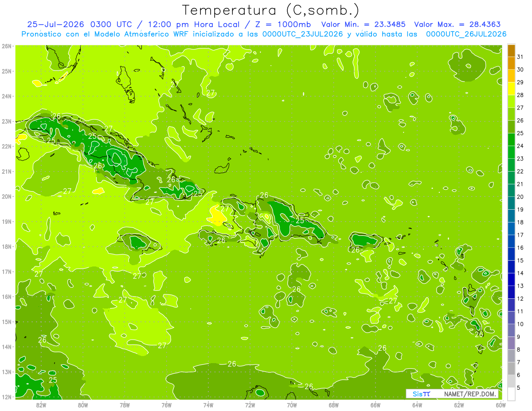Click the longitude label '70W'

[292, 405]
